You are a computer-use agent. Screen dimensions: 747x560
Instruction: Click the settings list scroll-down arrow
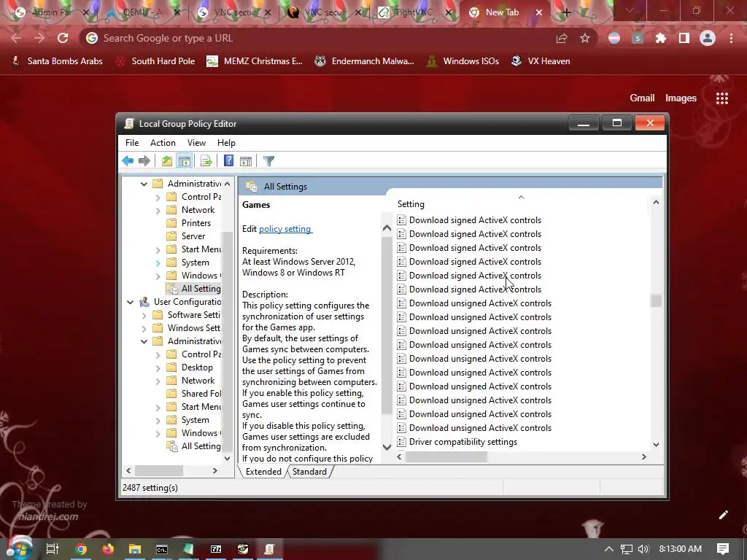(x=656, y=445)
